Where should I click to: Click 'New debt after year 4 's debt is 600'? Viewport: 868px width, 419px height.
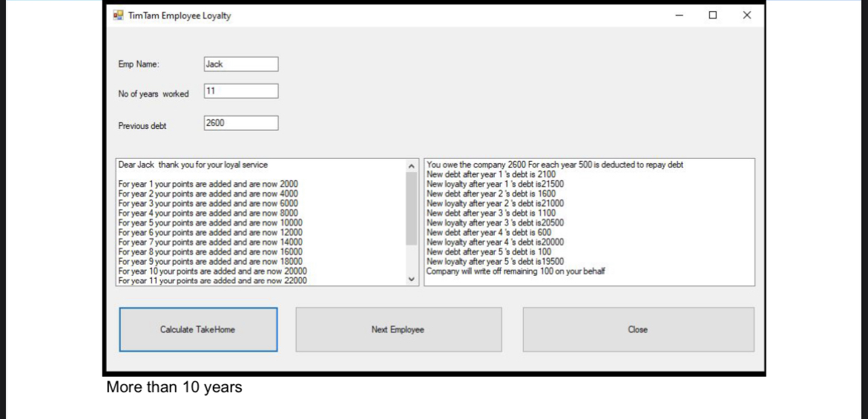[x=489, y=232]
